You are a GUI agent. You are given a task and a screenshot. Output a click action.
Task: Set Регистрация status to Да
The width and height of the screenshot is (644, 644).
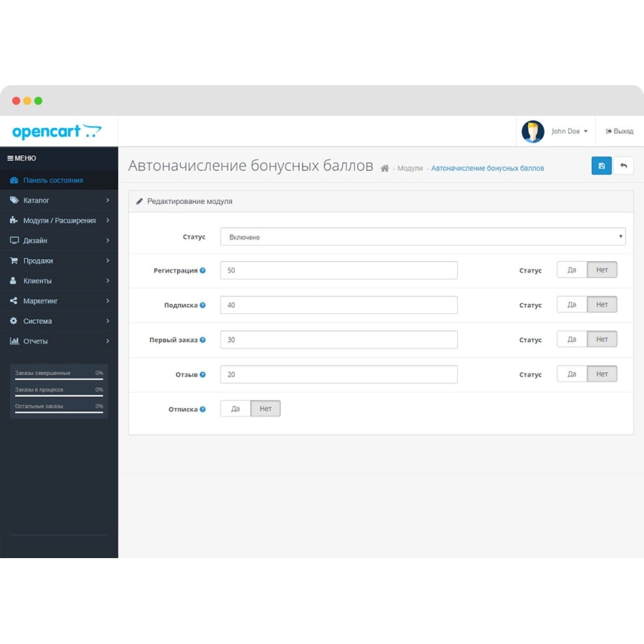[x=572, y=270]
